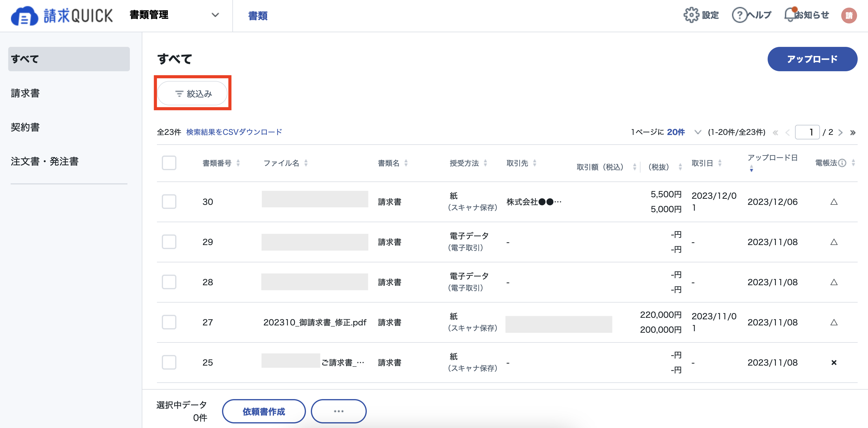
Task: Jump to last page double-arrow
Action: tap(852, 132)
